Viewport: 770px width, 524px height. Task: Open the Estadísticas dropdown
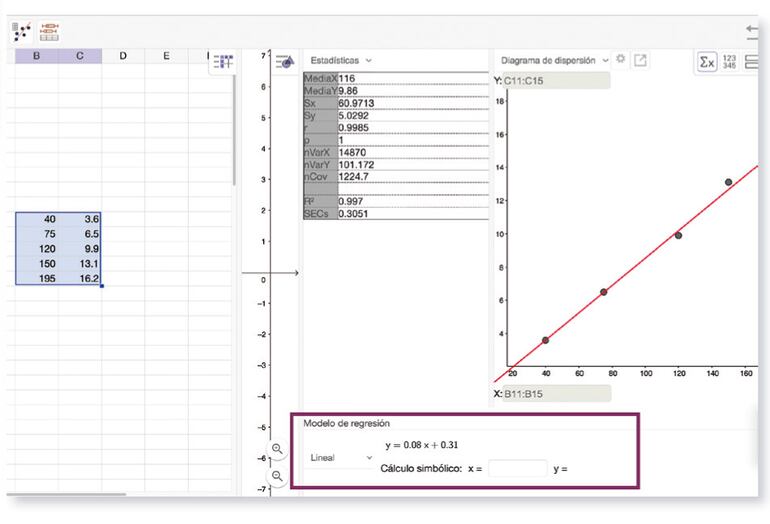point(341,60)
